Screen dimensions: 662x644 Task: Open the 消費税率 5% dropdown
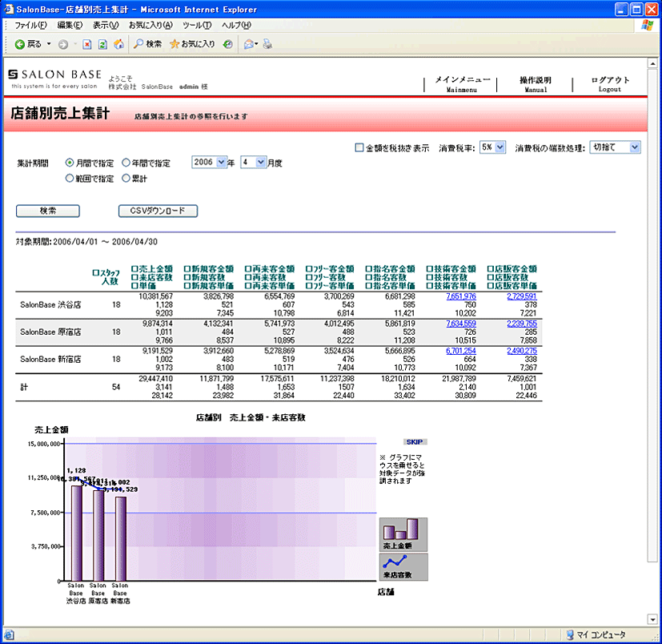[493, 147]
